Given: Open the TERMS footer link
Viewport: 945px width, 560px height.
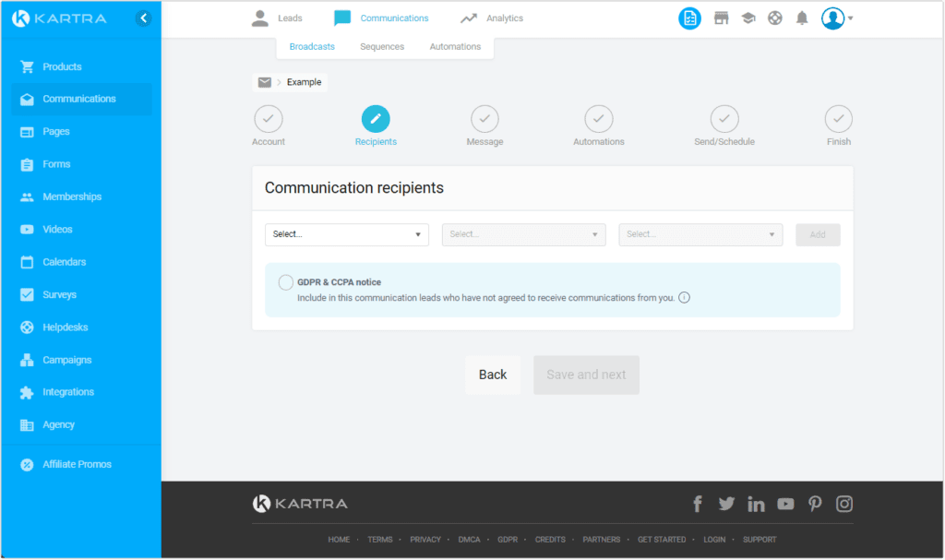Looking at the screenshot, I should [379, 540].
